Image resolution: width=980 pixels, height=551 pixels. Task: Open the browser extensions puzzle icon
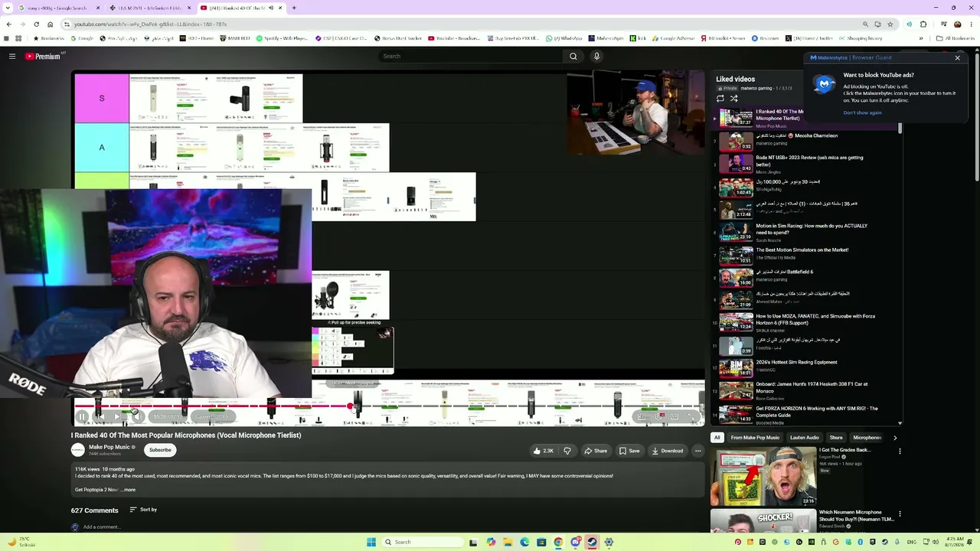pos(923,24)
